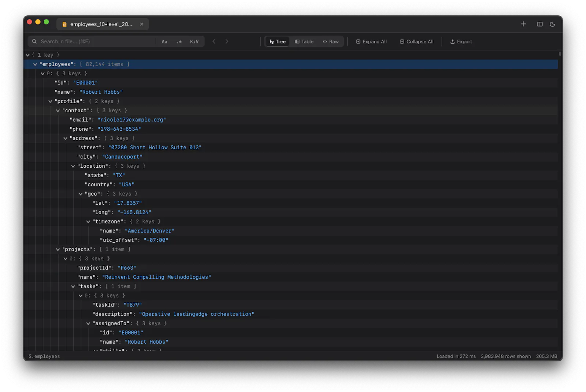
Task: Select the employees_10-level file tab
Action: pyautogui.click(x=103, y=24)
